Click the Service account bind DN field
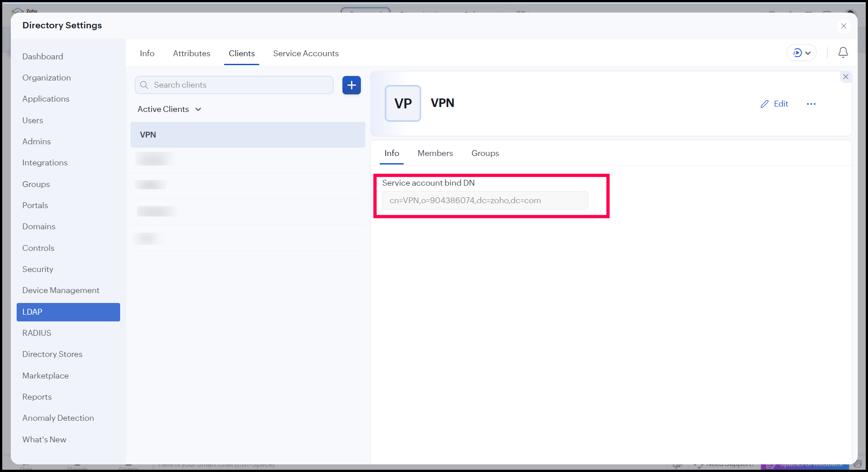Viewport: 868px width, 472px height. click(485, 200)
